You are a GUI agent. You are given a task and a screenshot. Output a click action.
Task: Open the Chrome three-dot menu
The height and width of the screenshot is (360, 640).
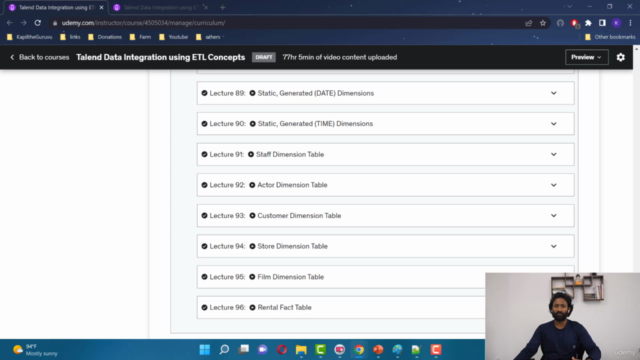(630, 23)
